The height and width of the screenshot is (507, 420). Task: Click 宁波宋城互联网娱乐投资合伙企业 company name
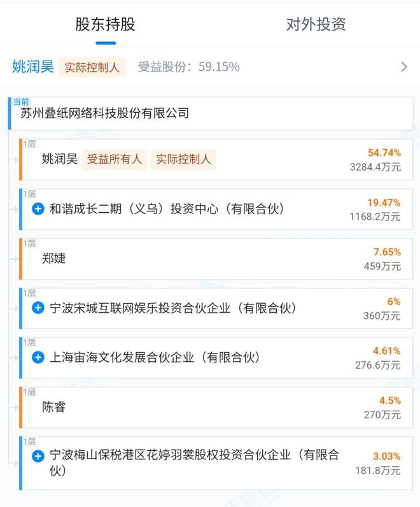coord(173,308)
